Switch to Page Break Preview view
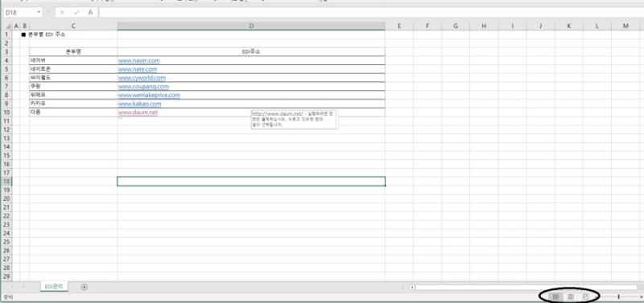The image size is (644, 303). pyautogui.click(x=586, y=296)
